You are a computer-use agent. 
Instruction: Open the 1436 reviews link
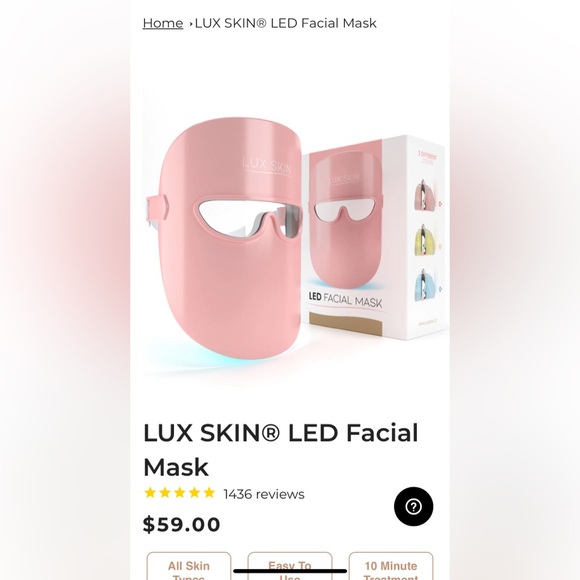(264, 494)
